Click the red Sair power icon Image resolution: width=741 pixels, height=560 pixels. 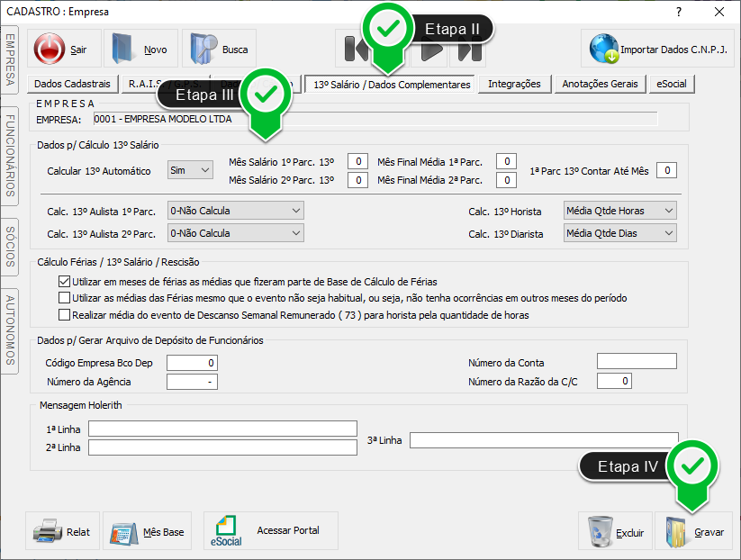point(50,49)
